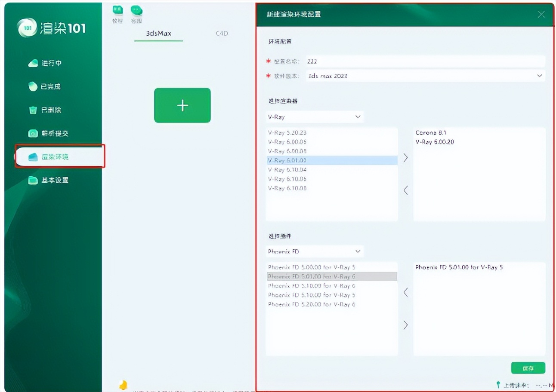Image resolution: width=556 pixels, height=392 pixels.
Task: Select V-Ray 6.00.20 in the chosen renderers box
Action: click(434, 142)
